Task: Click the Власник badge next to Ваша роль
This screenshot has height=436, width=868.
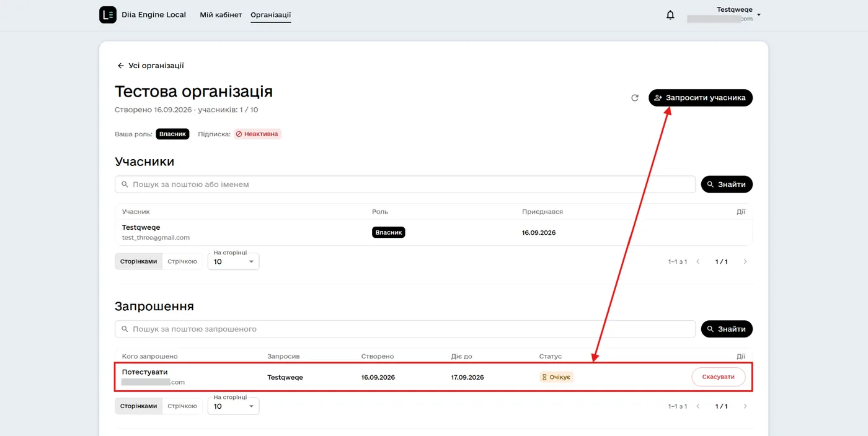Action: pyautogui.click(x=172, y=134)
